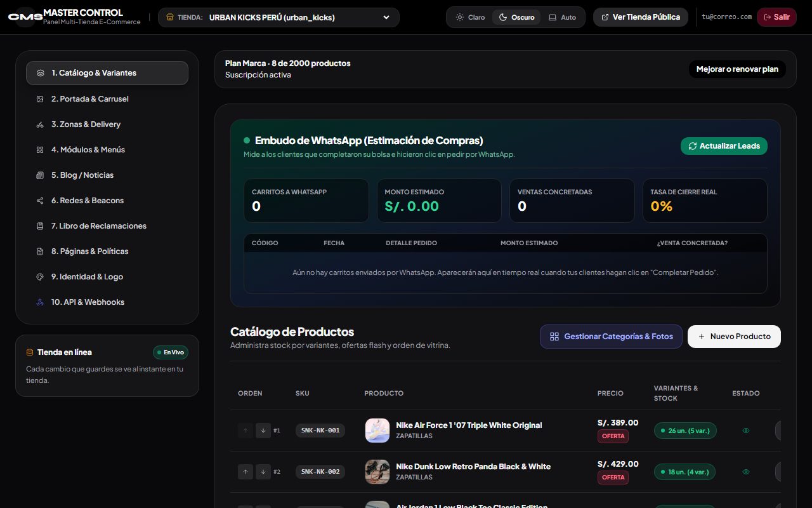
Task: Open Zonas & Delivery via its scooter icon
Action: click(x=40, y=124)
